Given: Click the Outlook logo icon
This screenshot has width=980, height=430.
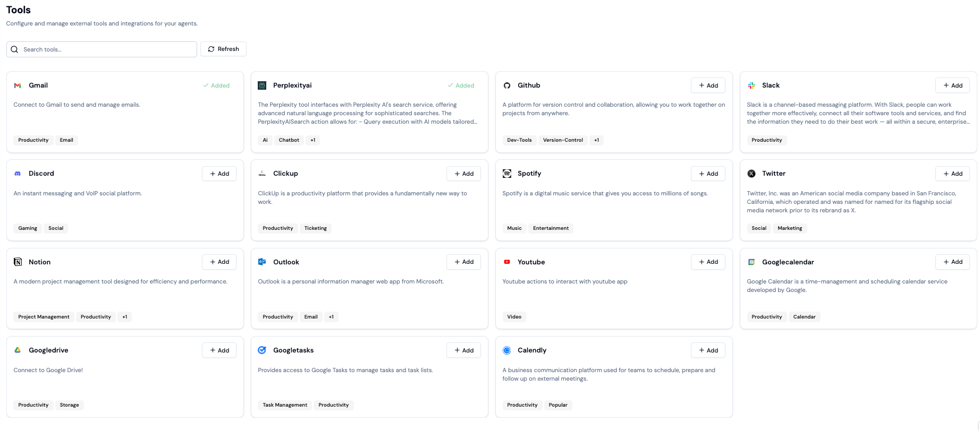Looking at the screenshot, I should (262, 262).
